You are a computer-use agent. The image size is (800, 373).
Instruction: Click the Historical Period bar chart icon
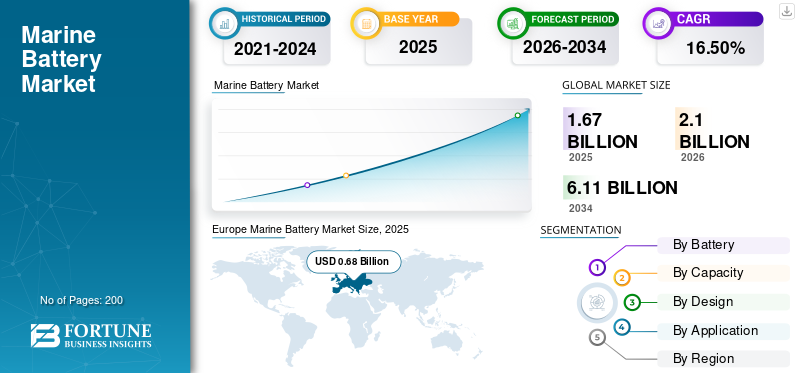224,23
